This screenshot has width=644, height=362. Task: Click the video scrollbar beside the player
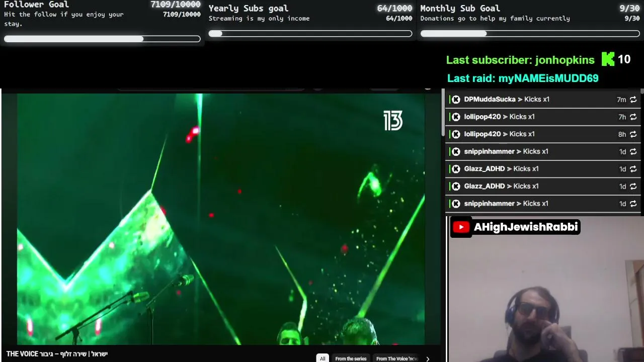[443, 113]
